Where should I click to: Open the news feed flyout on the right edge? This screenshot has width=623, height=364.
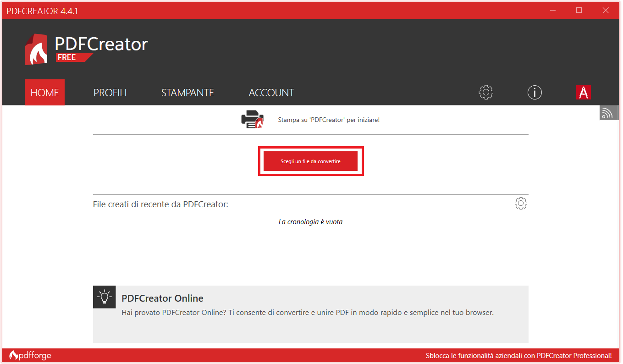pyautogui.click(x=609, y=112)
